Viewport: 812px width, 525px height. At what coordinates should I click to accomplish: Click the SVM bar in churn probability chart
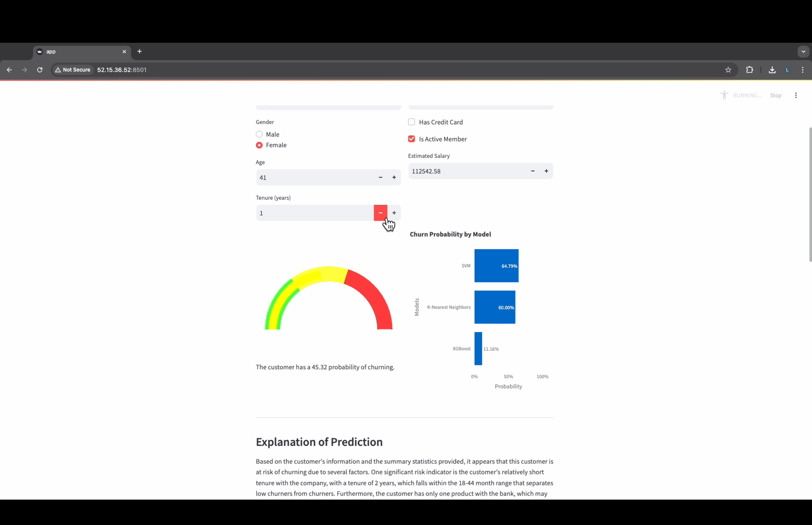(x=496, y=265)
